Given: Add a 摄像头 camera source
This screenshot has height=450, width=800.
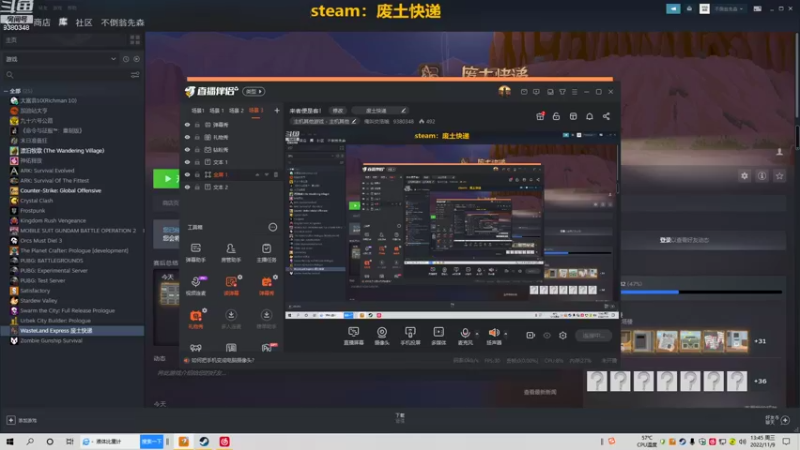Looking at the screenshot, I should [382, 335].
